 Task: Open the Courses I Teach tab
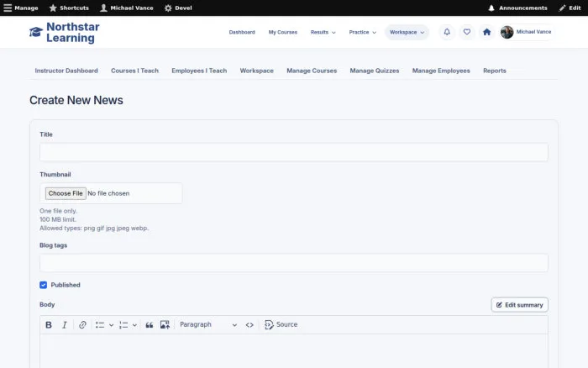pyautogui.click(x=134, y=71)
